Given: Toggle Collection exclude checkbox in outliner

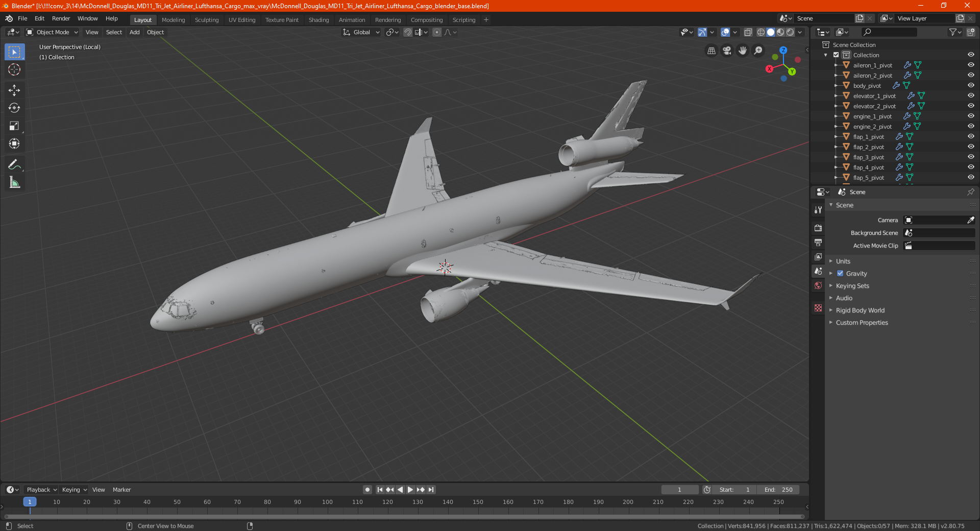Looking at the screenshot, I should 836,55.
